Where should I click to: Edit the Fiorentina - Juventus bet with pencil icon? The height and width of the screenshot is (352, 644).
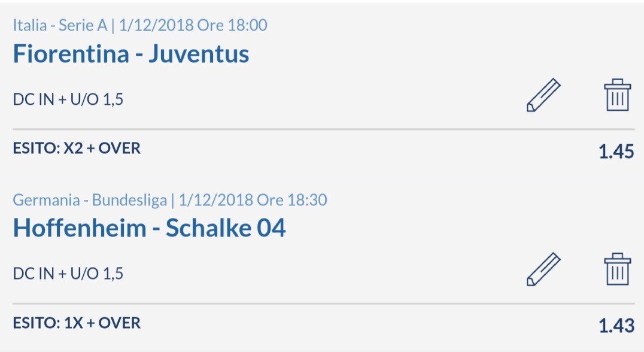[x=543, y=95]
